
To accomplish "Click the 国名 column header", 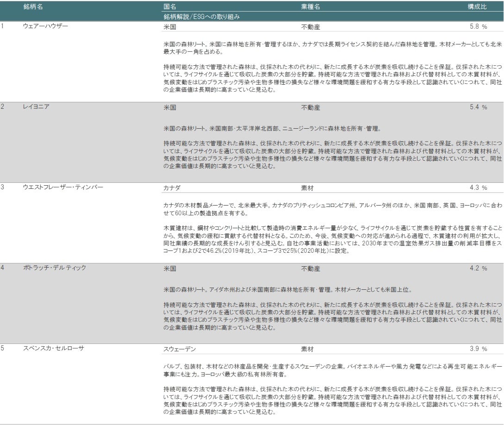I will coord(170,7).
